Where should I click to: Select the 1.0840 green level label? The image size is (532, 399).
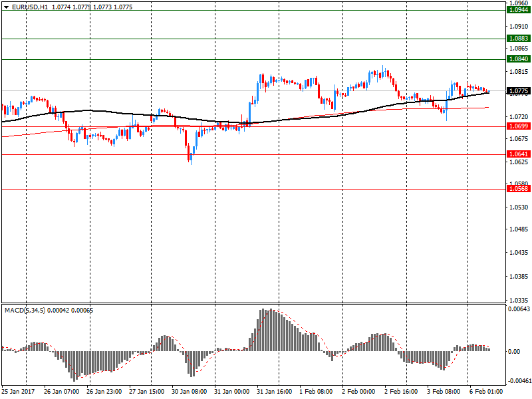click(519, 59)
